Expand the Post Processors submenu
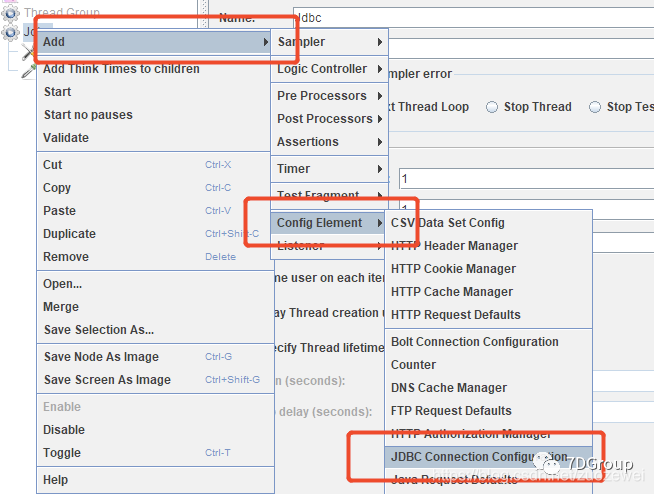Screen dimensions: 654x494 point(330,119)
